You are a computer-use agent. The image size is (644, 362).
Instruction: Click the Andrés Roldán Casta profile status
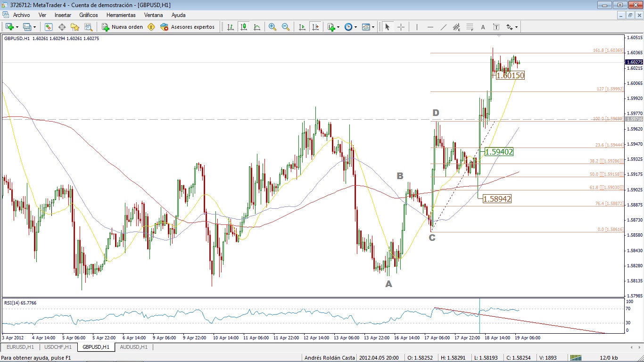(330, 358)
